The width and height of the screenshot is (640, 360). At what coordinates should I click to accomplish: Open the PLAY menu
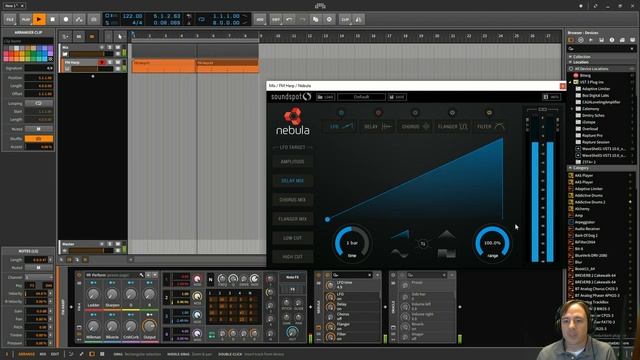coord(25,19)
